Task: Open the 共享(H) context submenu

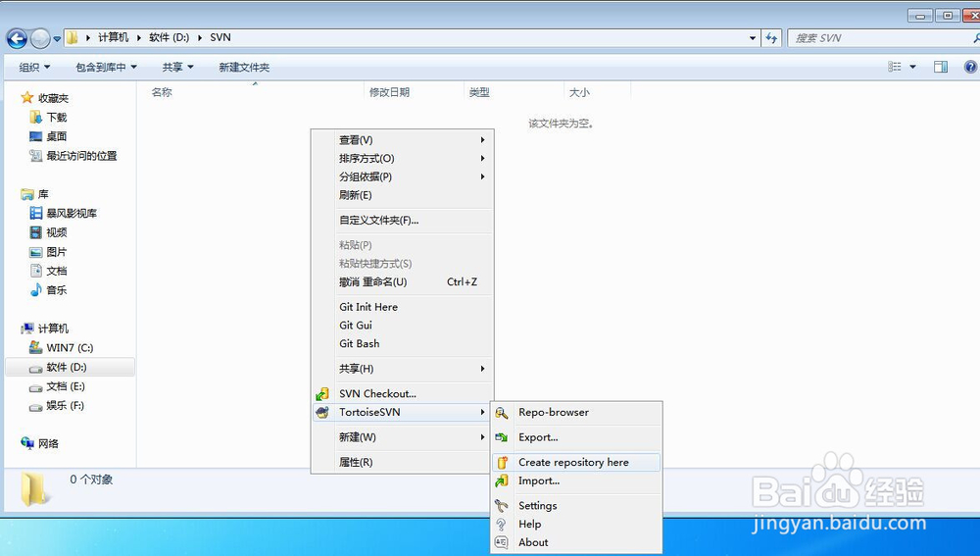Action: point(403,369)
